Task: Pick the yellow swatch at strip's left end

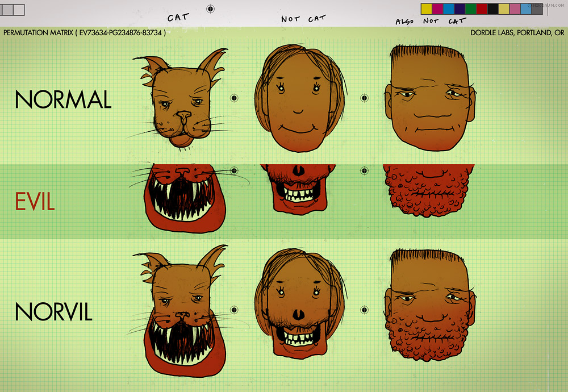Action: pos(426,9)
